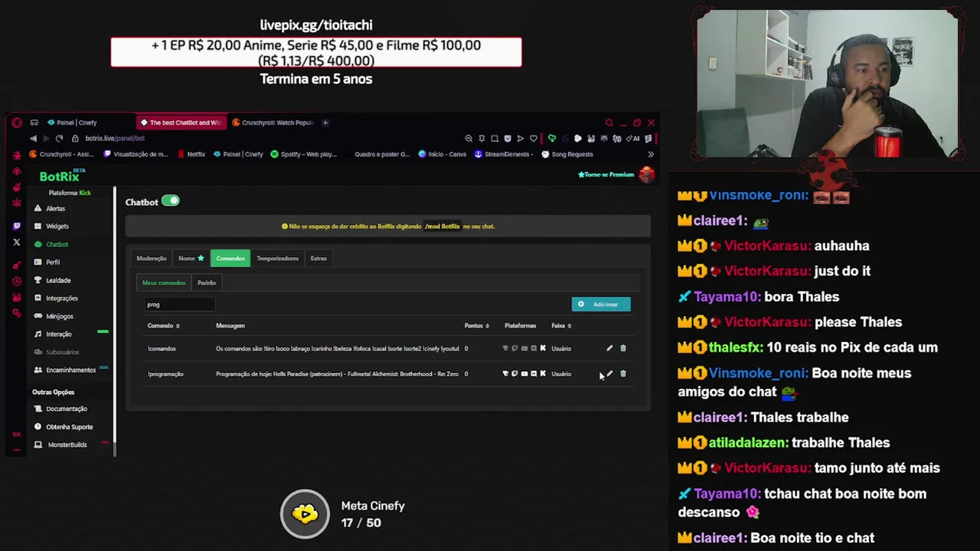Click the Meta Cinefy goal badge icon

[305, 514]
